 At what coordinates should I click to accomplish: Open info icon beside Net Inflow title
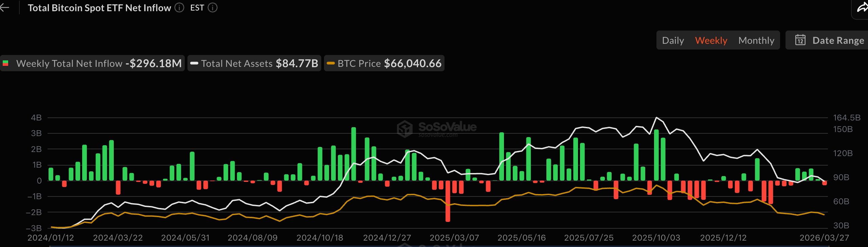(x=179, y=8)
